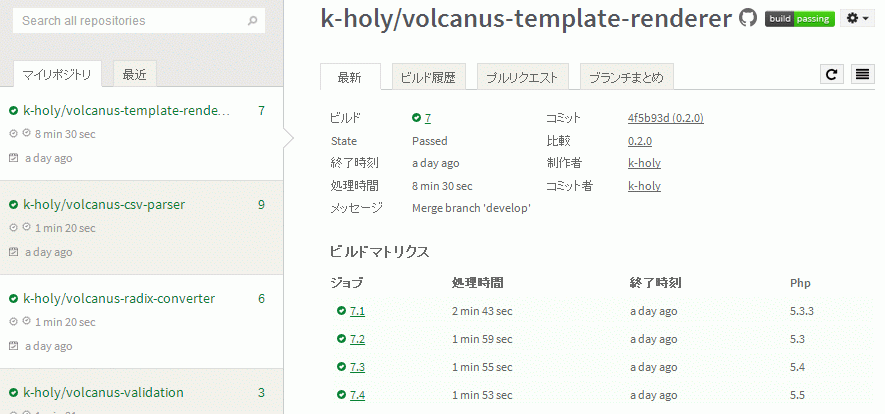The width and height of the screenshot is (885, 414).
Task: Select Php version 5.4 cell
Action: click(x=798, y=367)
